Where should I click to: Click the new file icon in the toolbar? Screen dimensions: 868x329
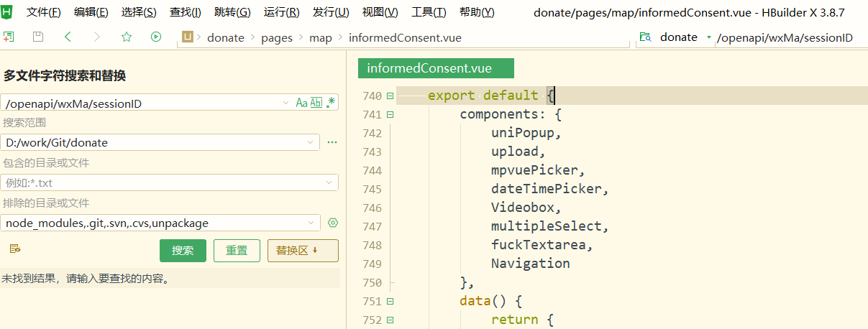9,37
